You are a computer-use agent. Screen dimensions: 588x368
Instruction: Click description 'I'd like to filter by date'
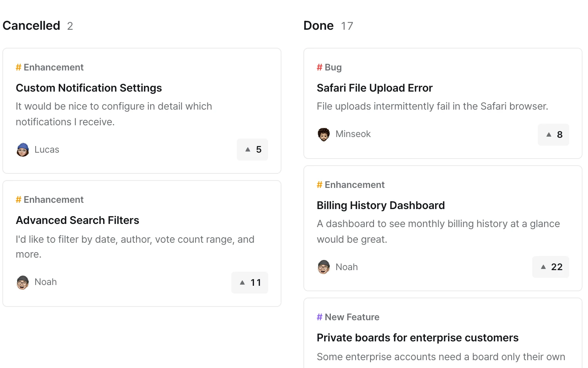pyautogui.click(x=135, y=247)
